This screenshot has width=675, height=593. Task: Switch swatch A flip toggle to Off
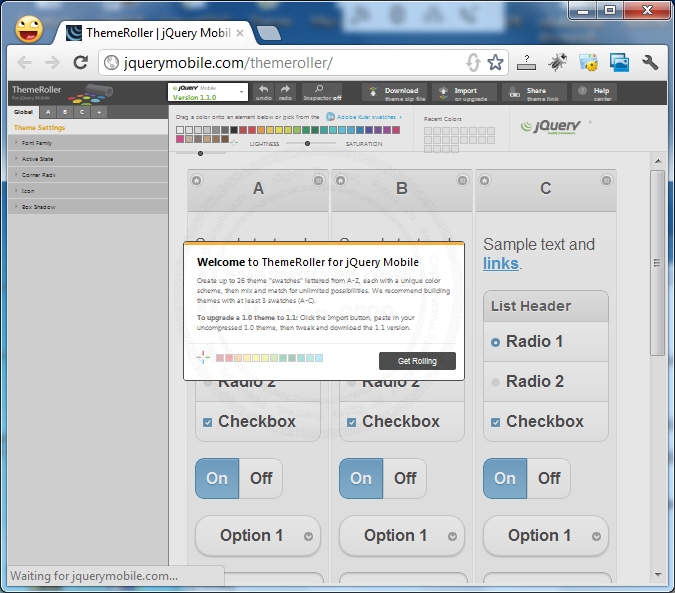[x=261, y=478]
